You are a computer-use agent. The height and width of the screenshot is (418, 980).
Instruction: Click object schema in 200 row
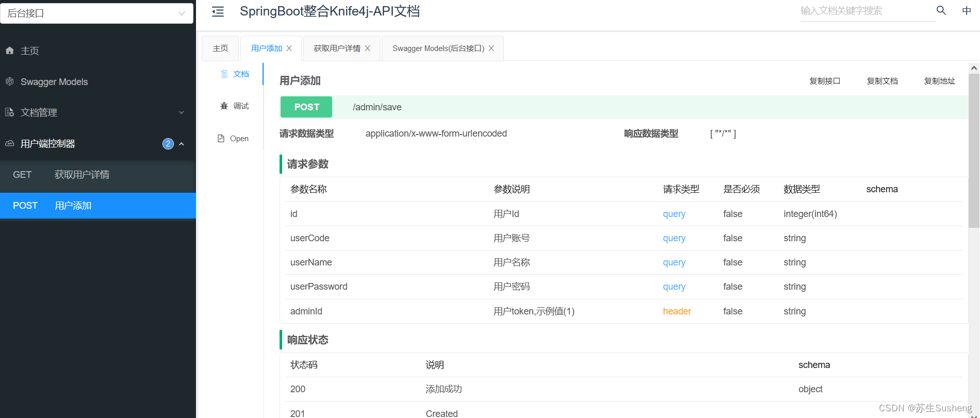(810, 389)
